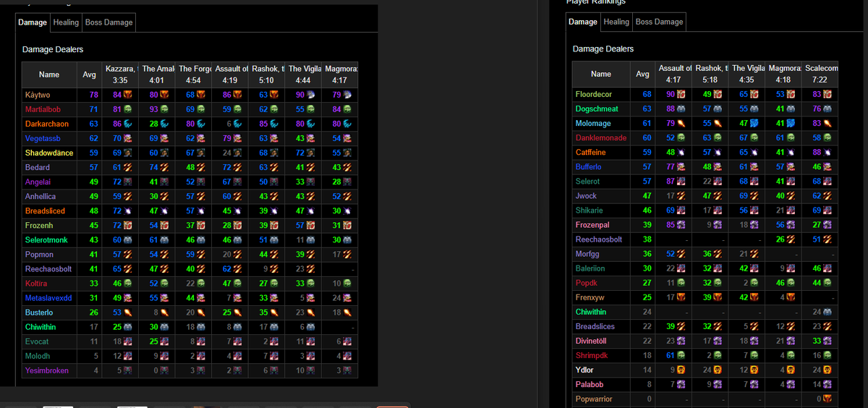Click the Kazzara 3:35 column header
The image size is (868, 408).
(121, 75)
